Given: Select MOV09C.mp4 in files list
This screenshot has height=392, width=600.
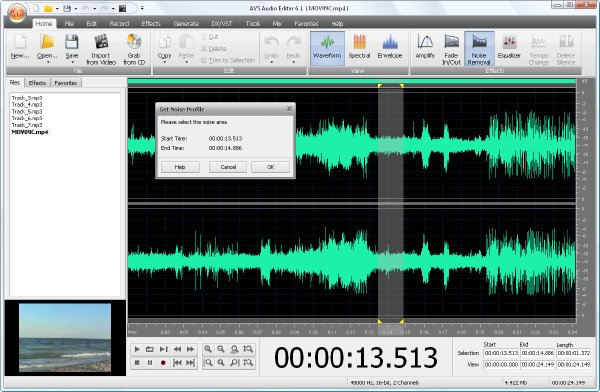Looking at the screenshot, I should 30,132.
